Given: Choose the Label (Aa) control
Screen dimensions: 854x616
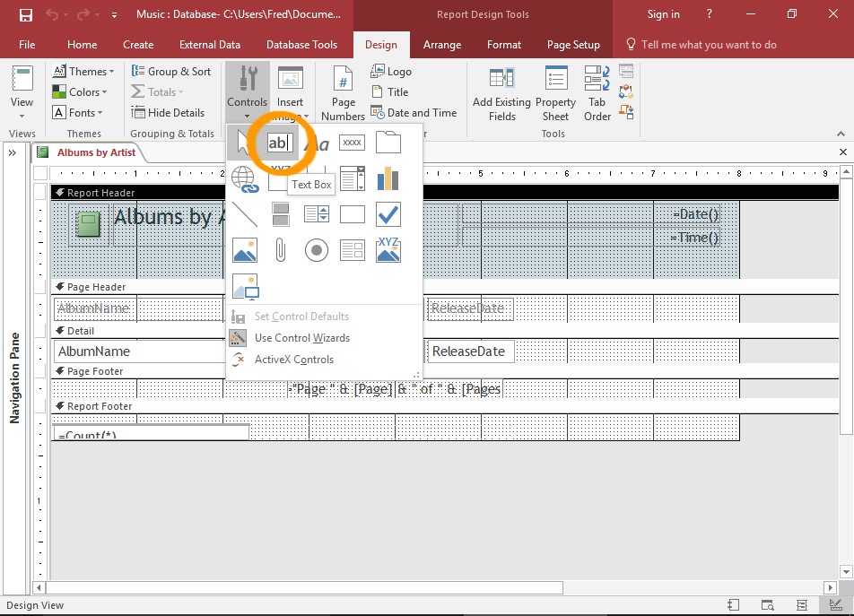Looking at the screenshot, I should 317,143.
